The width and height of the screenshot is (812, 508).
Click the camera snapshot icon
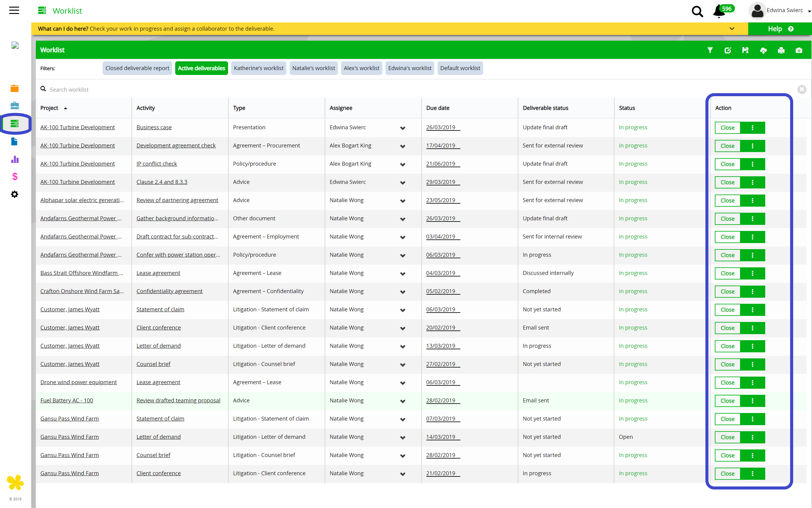click(799, 50)
